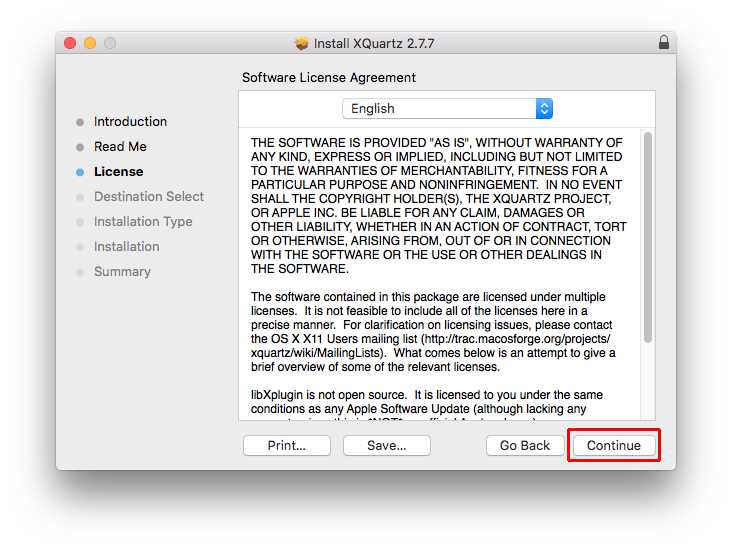Click the 'THE SOFTWARE IS PROVIDED' paragraph

438,205
